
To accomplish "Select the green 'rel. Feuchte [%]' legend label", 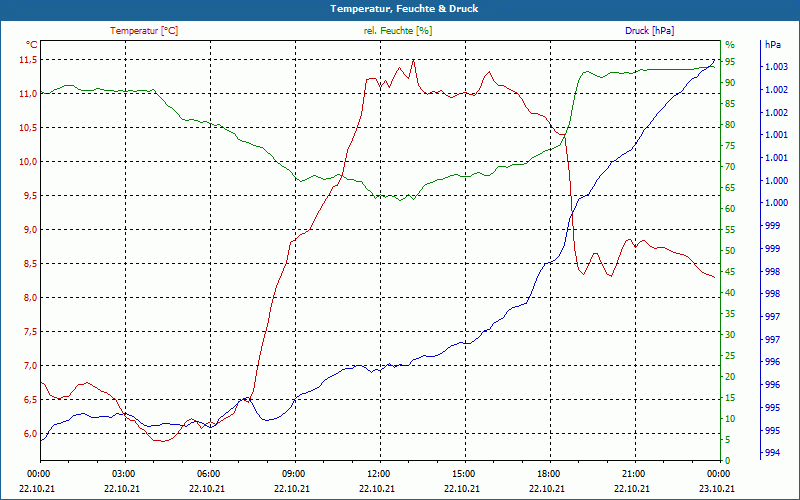I will click(x=397, y=31).
